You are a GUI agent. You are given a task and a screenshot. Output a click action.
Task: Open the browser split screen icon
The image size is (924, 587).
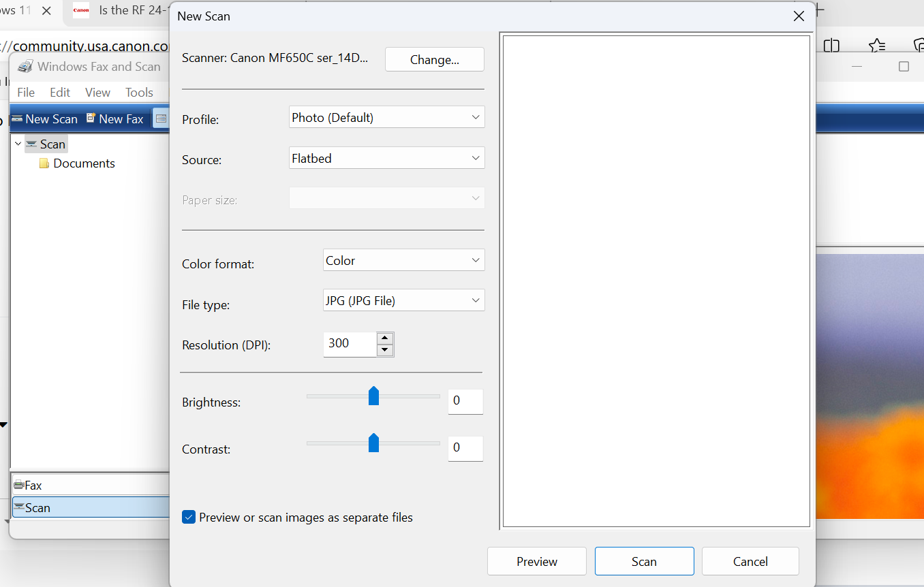831,46
